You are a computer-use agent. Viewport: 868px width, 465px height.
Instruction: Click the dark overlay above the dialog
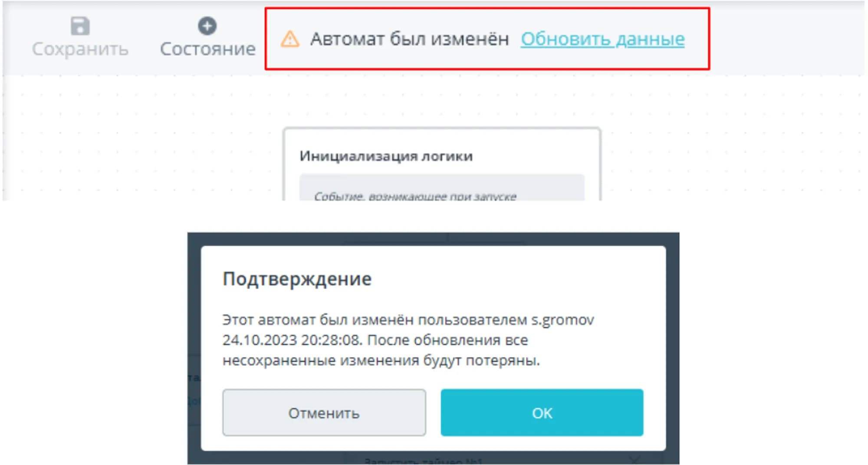[433, 239]
